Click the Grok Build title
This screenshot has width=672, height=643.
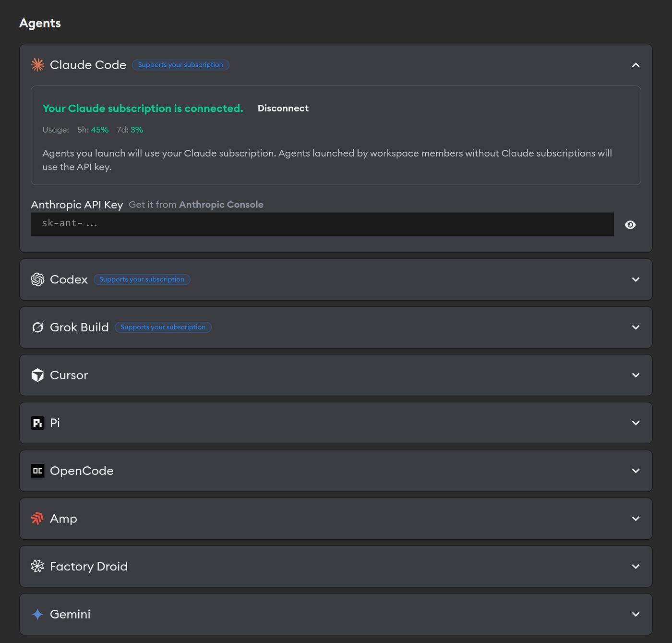click(x=79, y=328)
